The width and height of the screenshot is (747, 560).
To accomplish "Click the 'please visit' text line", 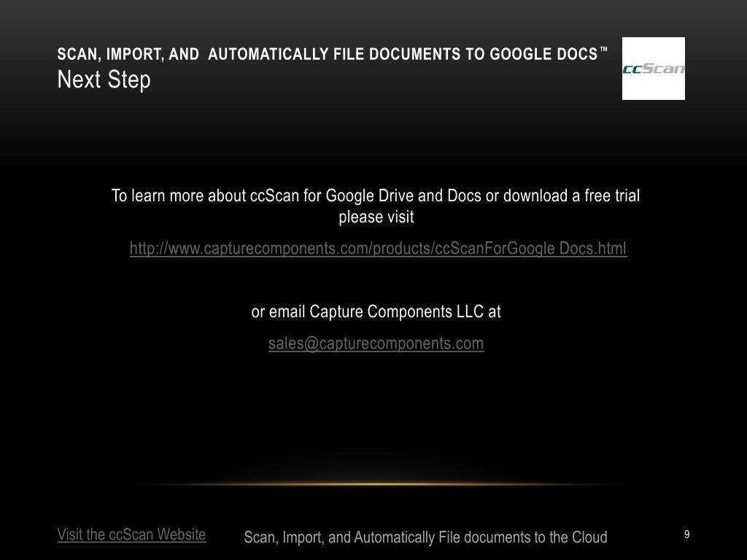I will [x=376, y=217].
